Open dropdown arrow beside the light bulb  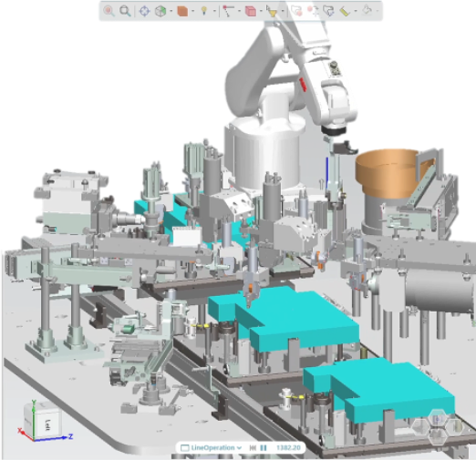pyautogui.click(x=214, y=12)
